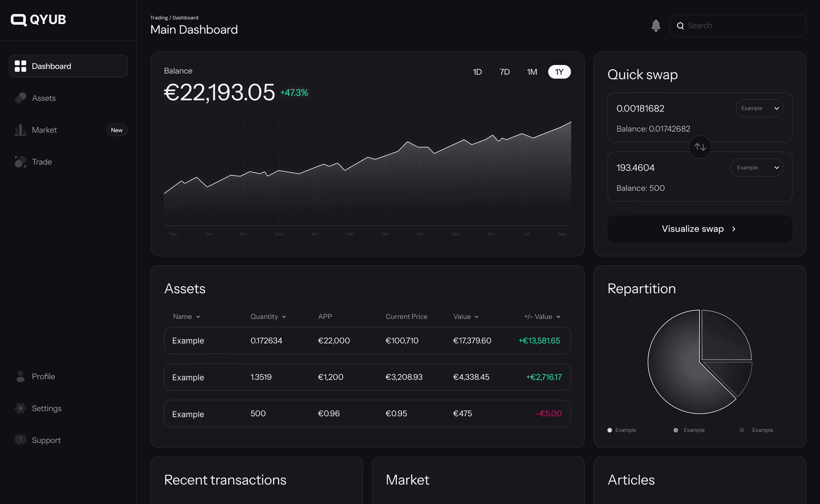Toggle the Example legend item under Repartition
Viewport: 820px width, 504px height.
622,430
